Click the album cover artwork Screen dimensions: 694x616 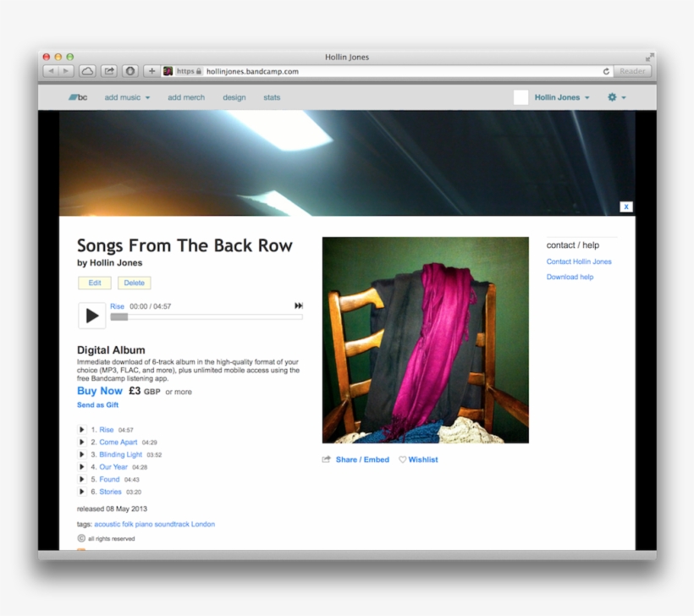point(425,339)
